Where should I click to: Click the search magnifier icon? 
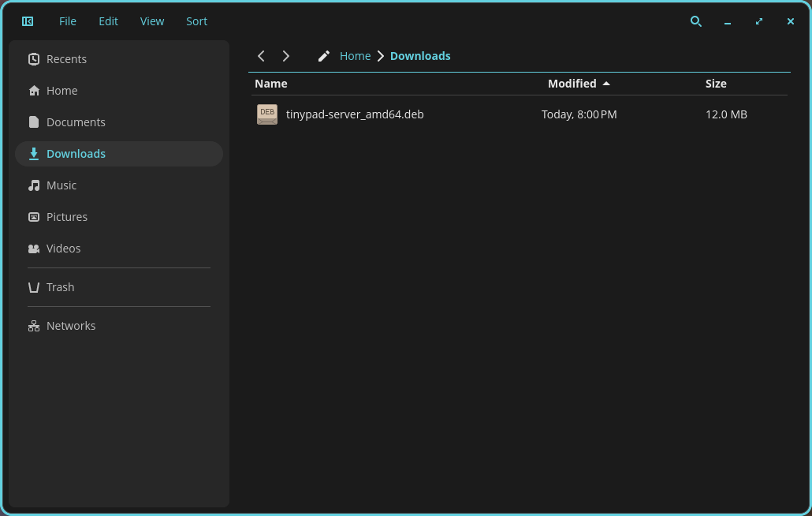pyautogui.click(x=696, y=21)
